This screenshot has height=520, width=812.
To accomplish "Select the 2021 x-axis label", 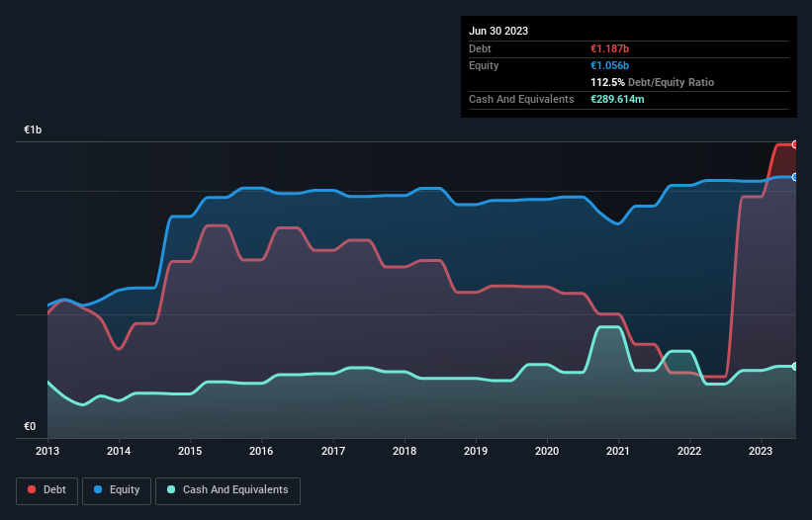I will pyautogui.click(x=618, y=451).
